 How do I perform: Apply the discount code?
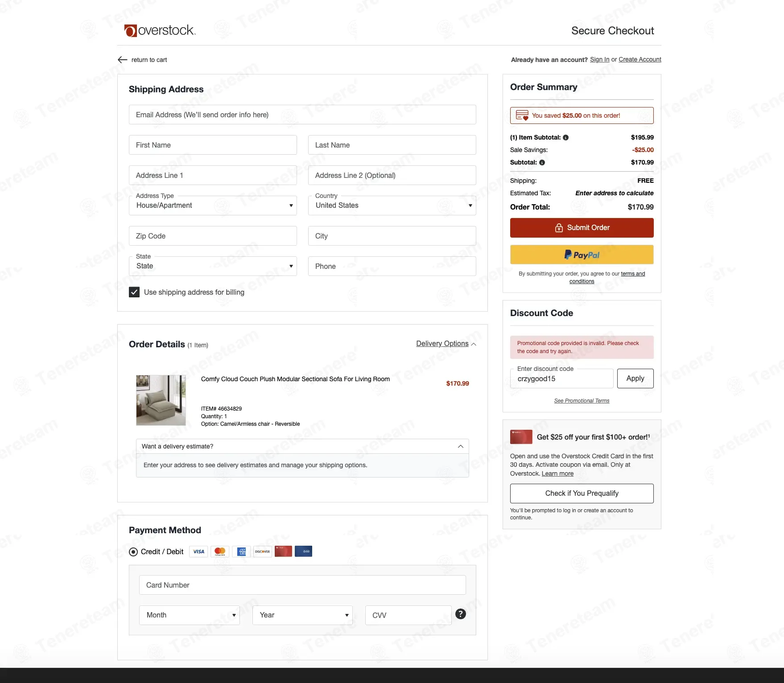[x=635, y=379]
